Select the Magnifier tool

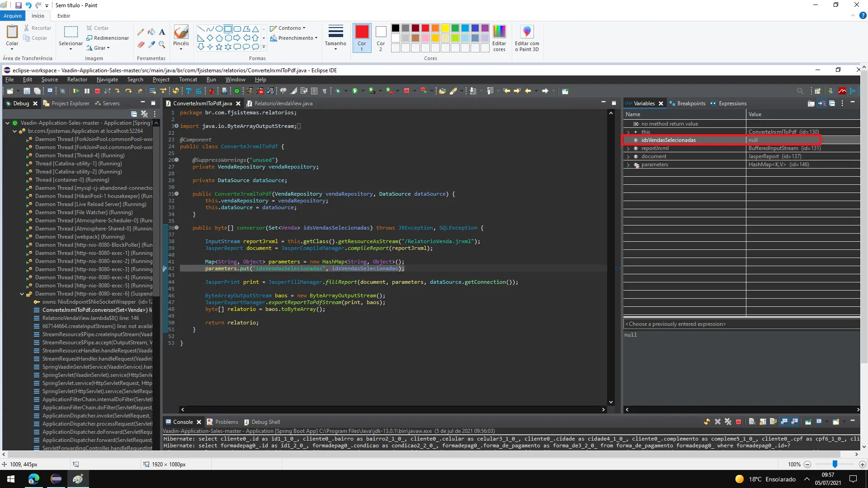162,45
